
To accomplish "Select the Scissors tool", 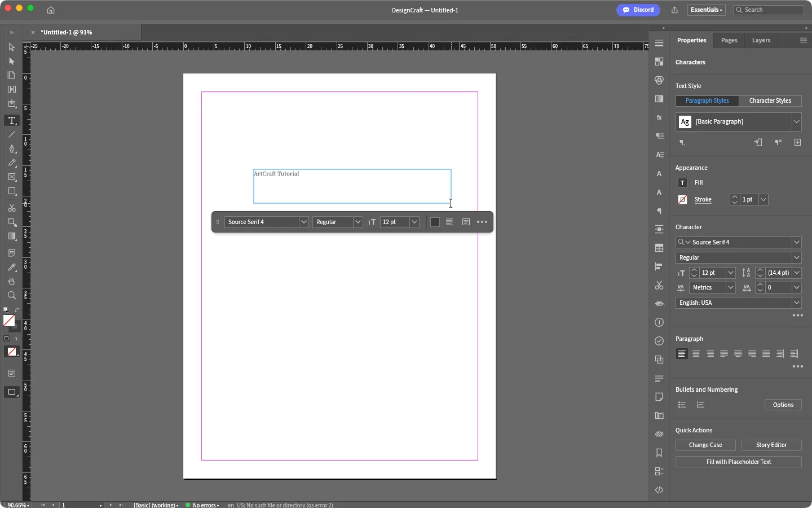I will 12,208.
